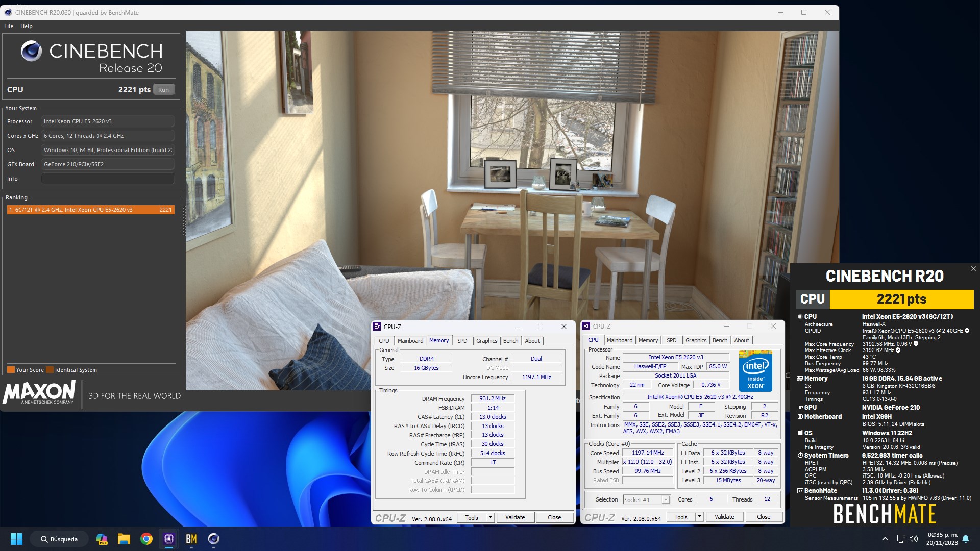980x551 pixels.
Task: Open the Socket #1 selection dropdown
Action: 646,500
